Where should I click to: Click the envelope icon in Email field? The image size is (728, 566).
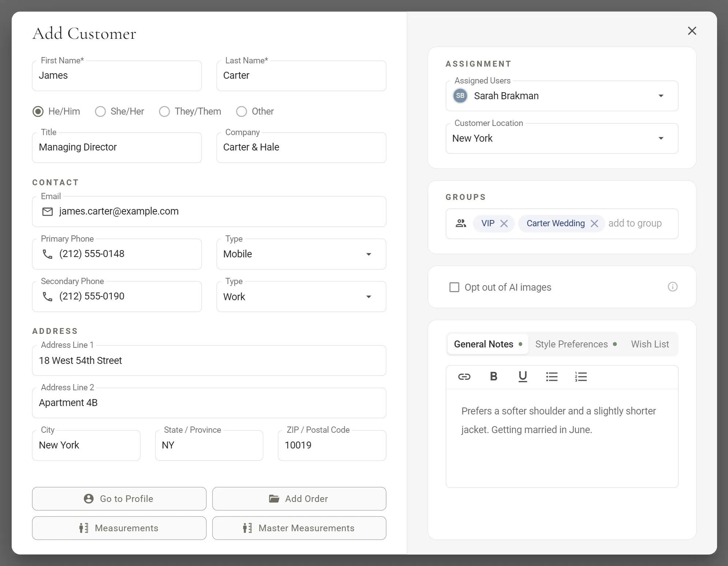48,212
